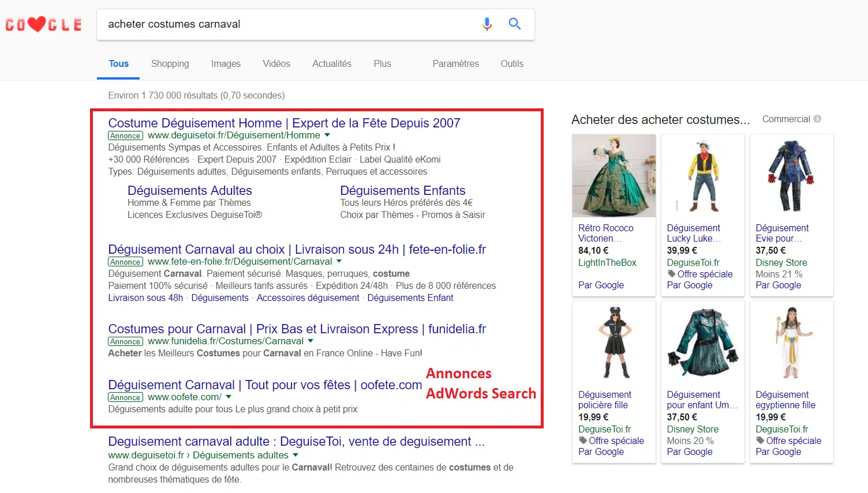Open the Outils options

coord(512,64)
